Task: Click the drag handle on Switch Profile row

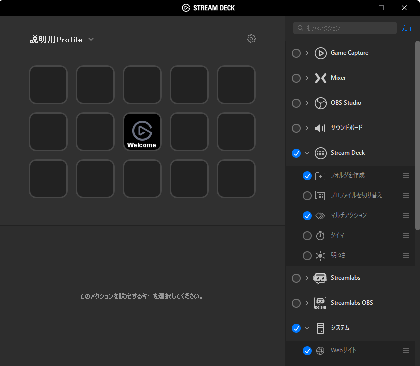Action: coord(406,196)
